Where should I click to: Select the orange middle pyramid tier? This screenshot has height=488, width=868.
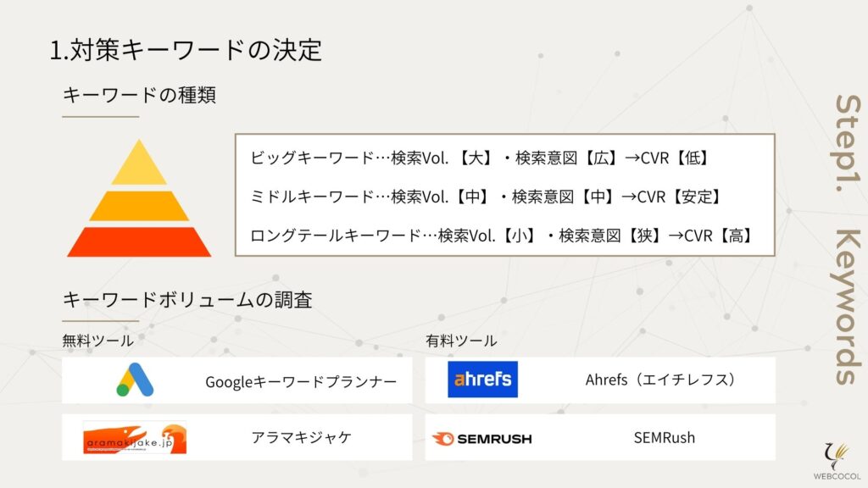pyautogui.click(x=139, y=207)
